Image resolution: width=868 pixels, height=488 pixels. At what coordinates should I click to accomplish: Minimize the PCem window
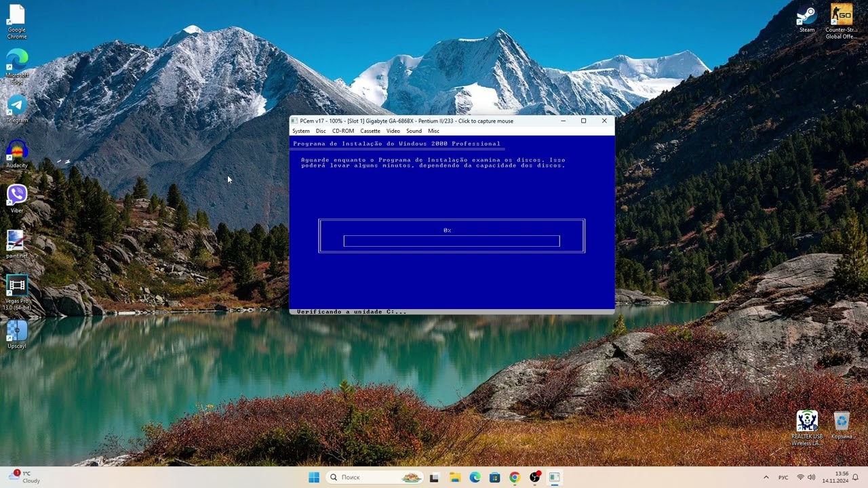[x=563, y=121]
